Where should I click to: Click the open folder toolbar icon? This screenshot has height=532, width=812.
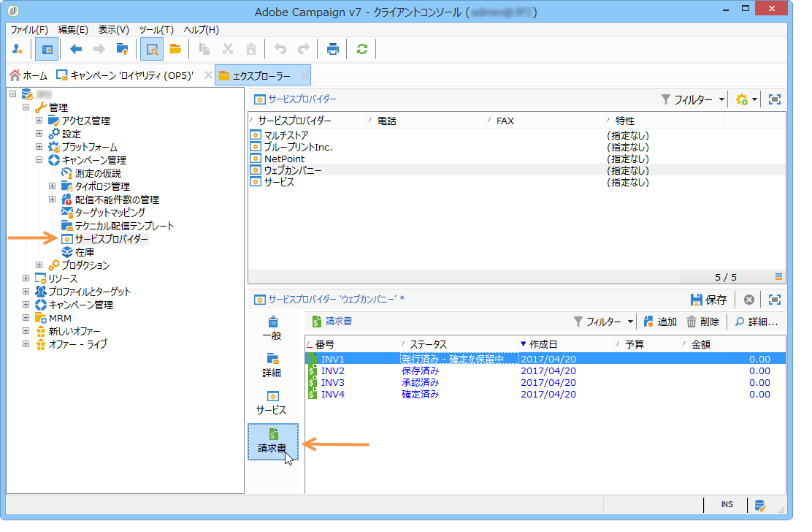click(175, 49)
